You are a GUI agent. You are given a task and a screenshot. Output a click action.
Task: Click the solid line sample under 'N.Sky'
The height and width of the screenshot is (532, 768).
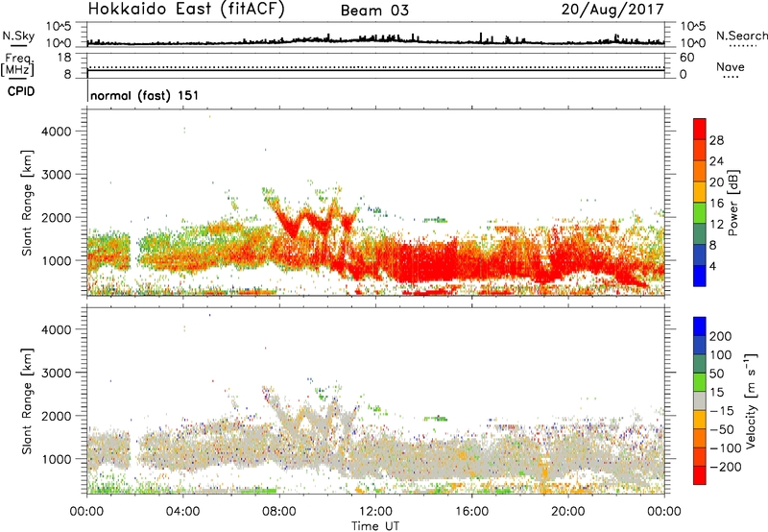(x=18, y=46)
